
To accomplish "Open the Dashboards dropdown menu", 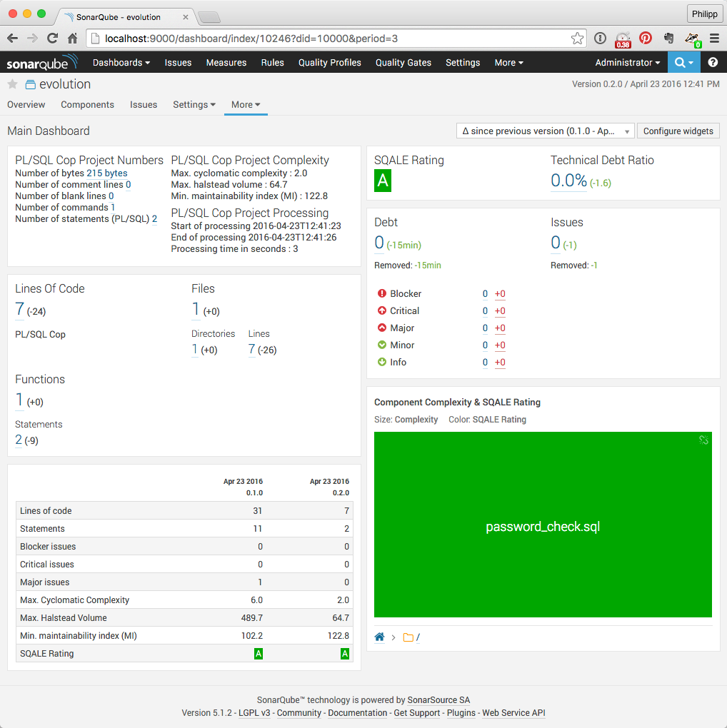I will click(x=121, y=62).
